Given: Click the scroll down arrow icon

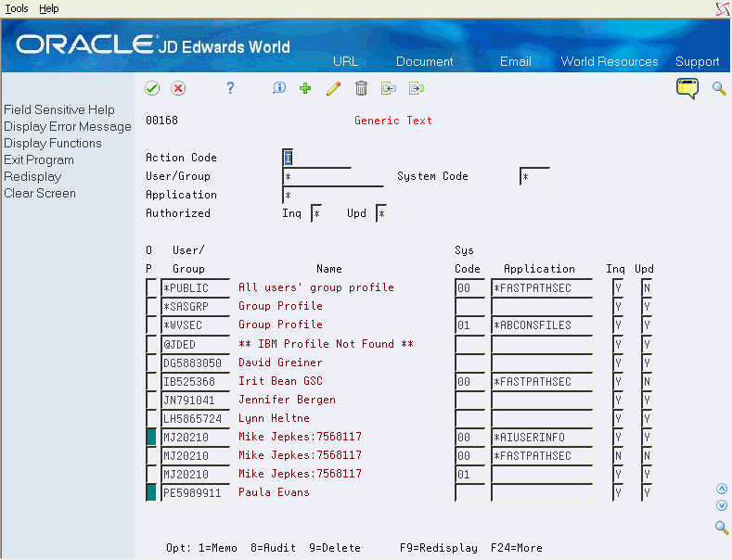Looking at the screenshot, I should click(x=721, y=505).
